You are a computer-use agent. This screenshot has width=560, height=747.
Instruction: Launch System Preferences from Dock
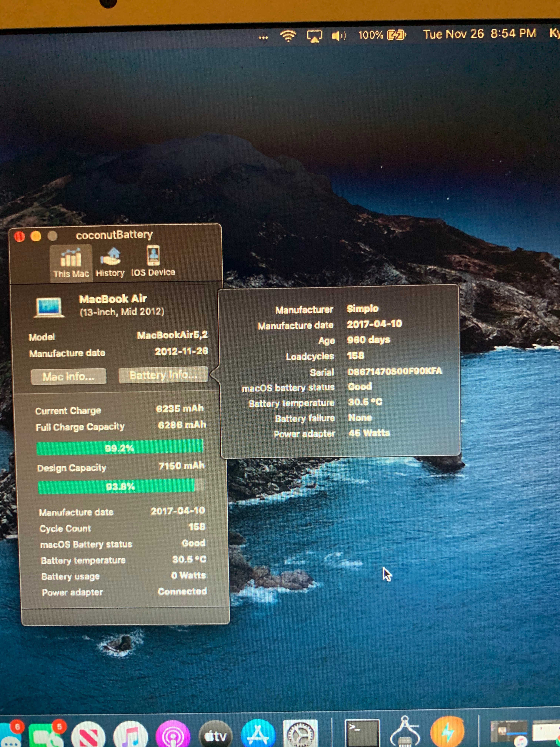pyautogui.click(x=300, y=734)
